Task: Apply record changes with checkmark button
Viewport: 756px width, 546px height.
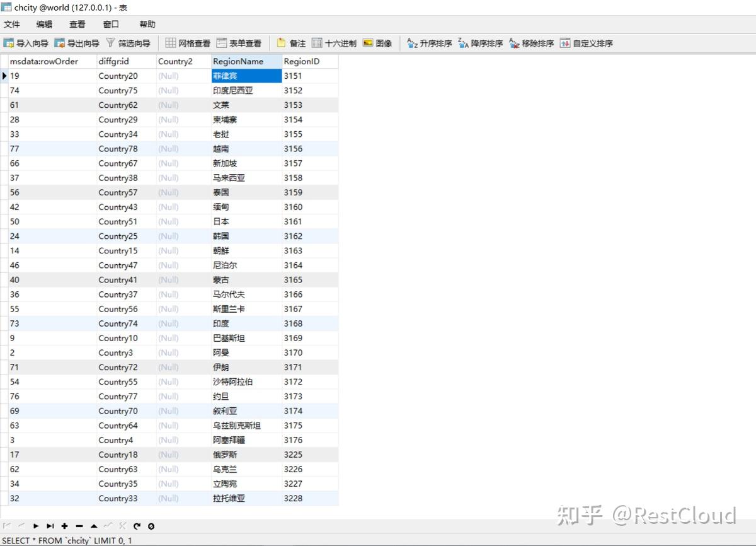Action: 110,526
